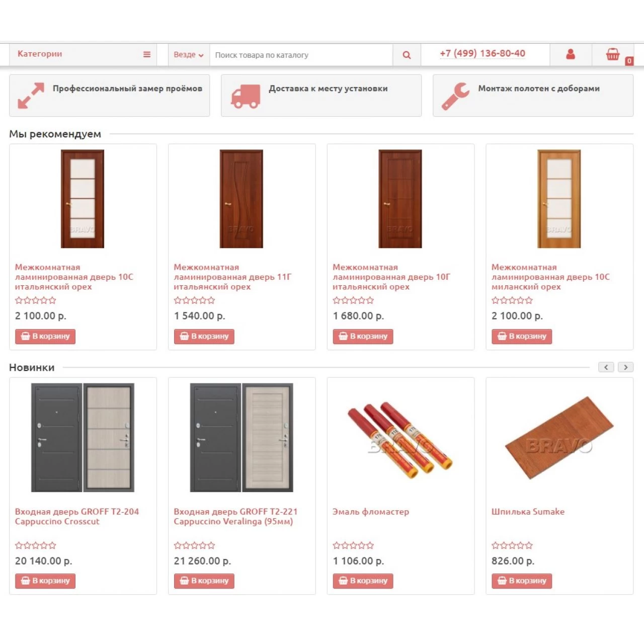Image resolution: width=644 pixels, height=644 pixels.
Task: Open Шпилька Sumake product link
Action: (x=528, y=512)
